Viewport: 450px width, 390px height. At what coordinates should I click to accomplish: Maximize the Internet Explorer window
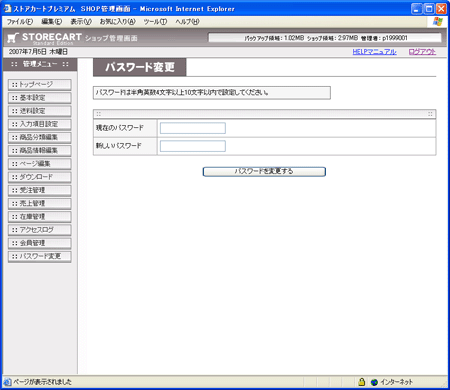(x=429, y=9)
